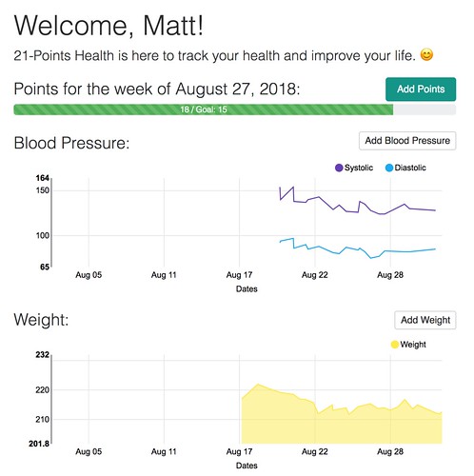Click the yellow weight area chart
Viewport: 474px width, 476px height.
342,426
